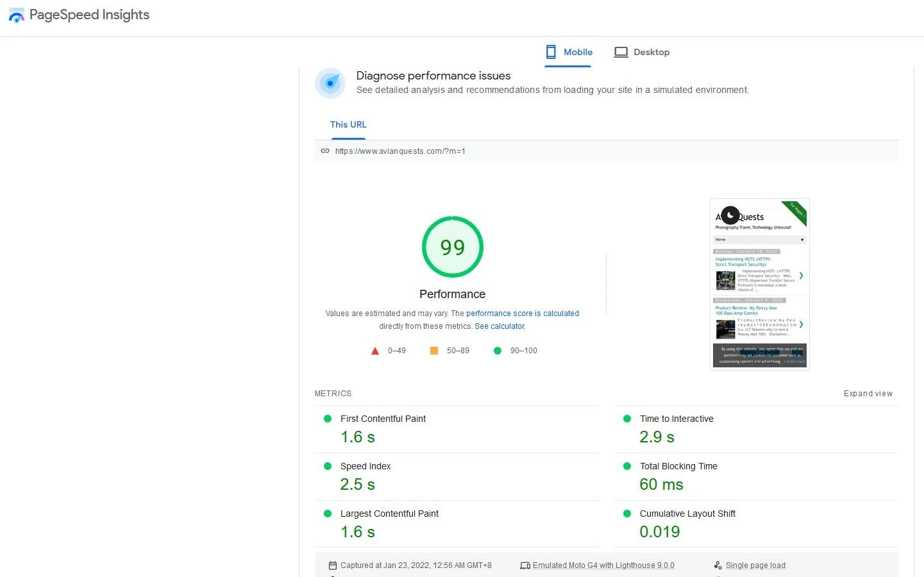Screen dimensions: 924x577
Task: Select the This URL tab
Action: pyautogui.click(x=348, y=125)
